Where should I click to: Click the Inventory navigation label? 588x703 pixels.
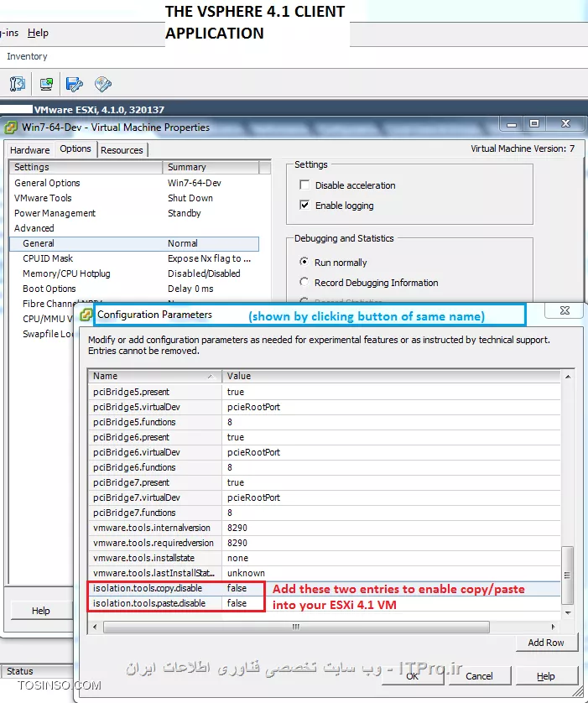click(x=27, y=56)
